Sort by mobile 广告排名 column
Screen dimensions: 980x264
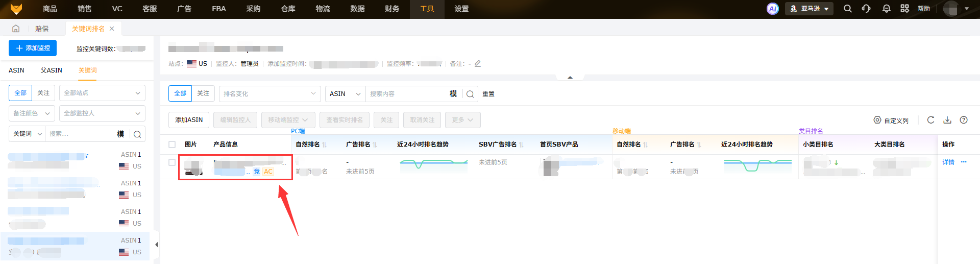coord(699,145)
